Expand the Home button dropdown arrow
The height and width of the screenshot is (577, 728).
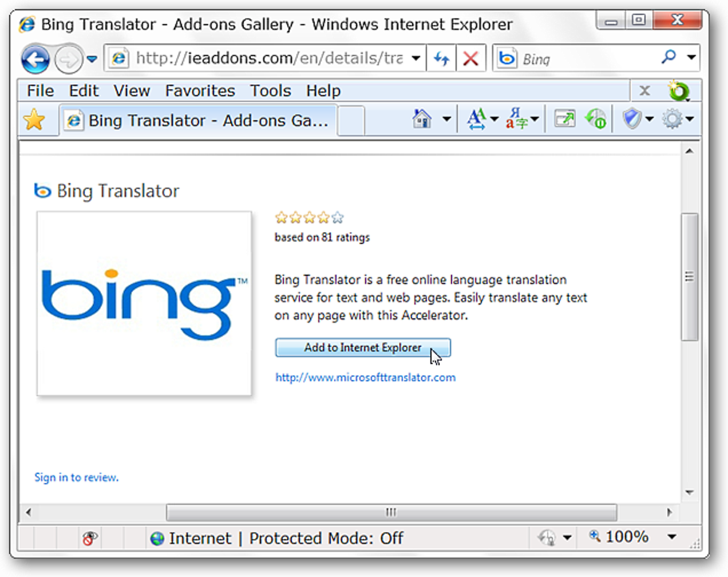pyautogui.click(x=446, y=119)
